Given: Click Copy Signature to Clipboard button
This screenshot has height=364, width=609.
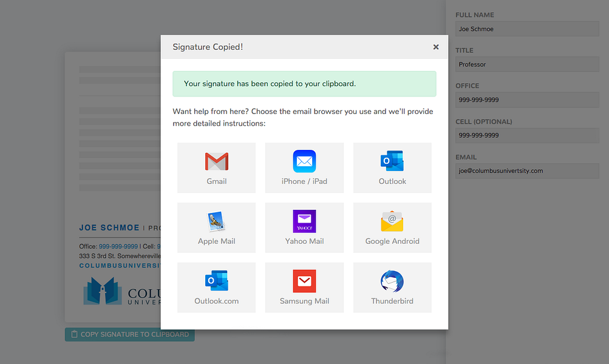Looking at the screenshot, I should 130,334.
